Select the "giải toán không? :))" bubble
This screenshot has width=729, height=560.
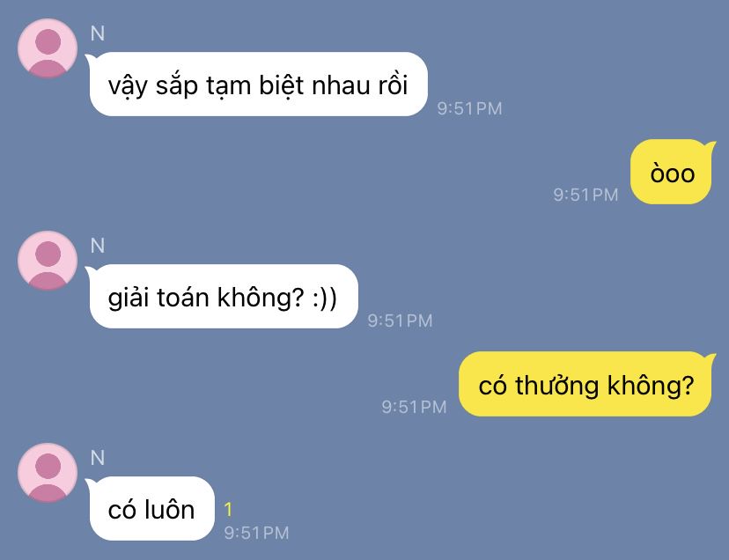[224, 296]
